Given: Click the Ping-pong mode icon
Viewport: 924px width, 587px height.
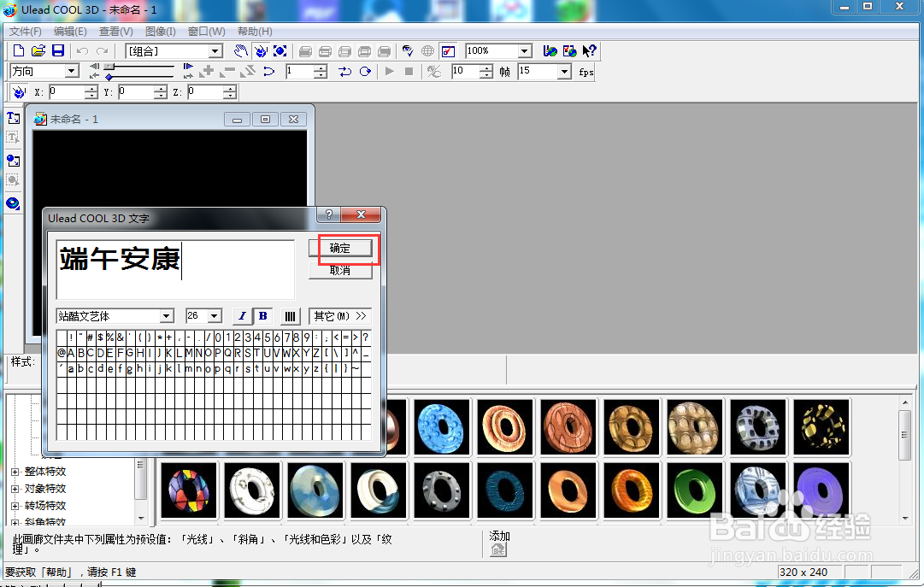Looking at the screenshot, I should [x=344, y=71].
